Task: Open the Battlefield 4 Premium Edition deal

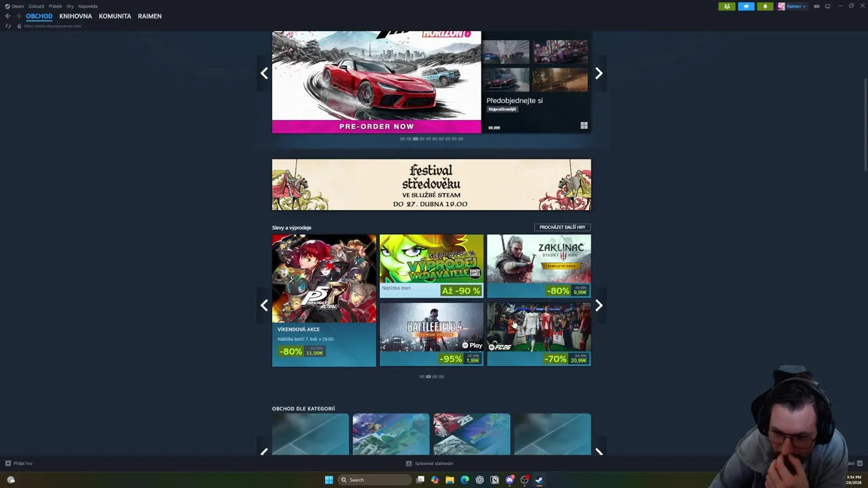Action: click(431, 334)
